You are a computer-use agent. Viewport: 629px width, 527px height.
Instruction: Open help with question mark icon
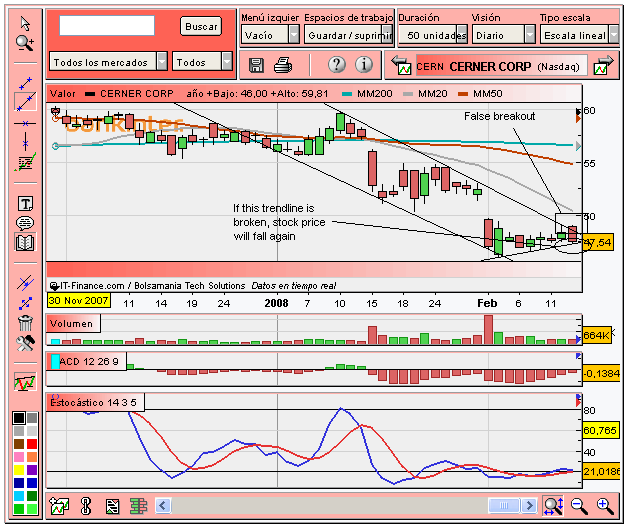(x=337, y=64)
